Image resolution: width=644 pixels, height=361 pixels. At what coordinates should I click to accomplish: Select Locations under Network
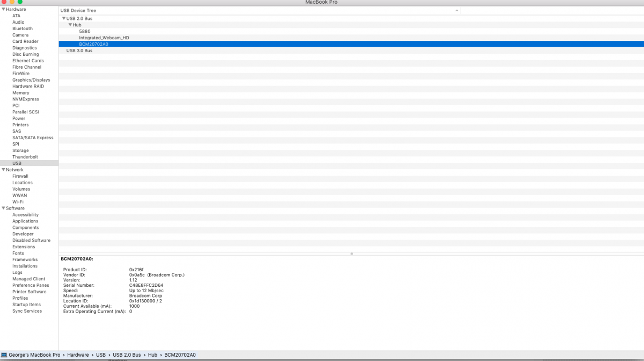tap(23, 183)
